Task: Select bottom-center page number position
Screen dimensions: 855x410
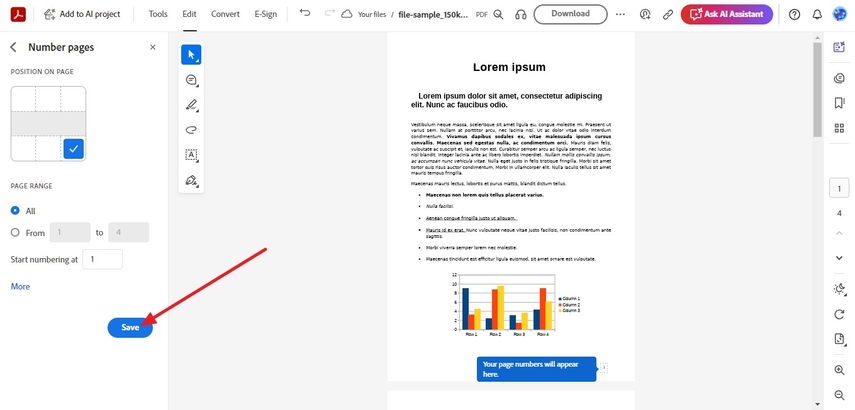Action: pyautogui.click(x=48, y=148)
